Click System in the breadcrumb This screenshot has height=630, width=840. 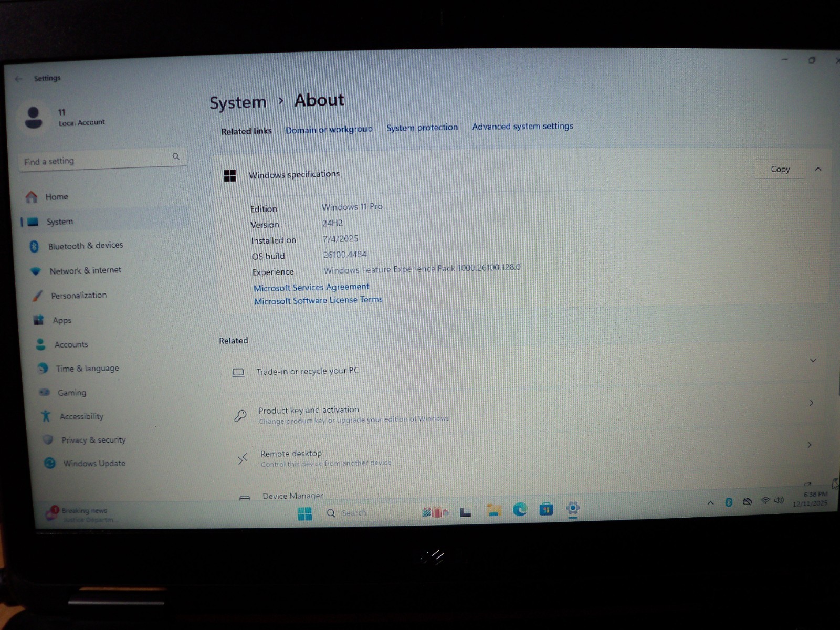click(x=238, y=102)
